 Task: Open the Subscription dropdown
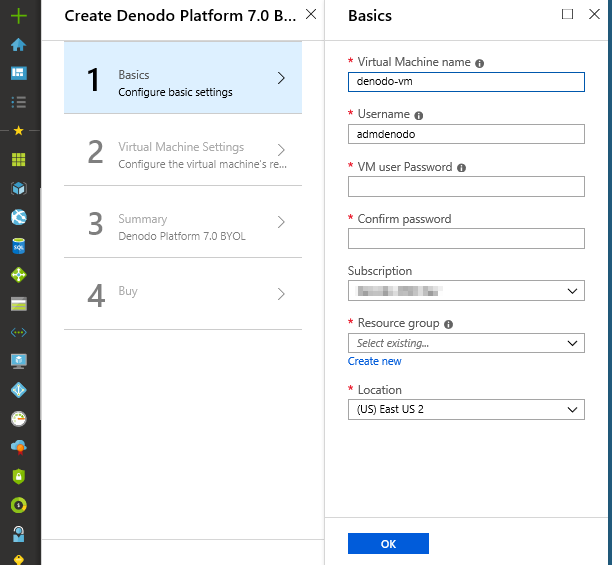[x=466, y=291]
